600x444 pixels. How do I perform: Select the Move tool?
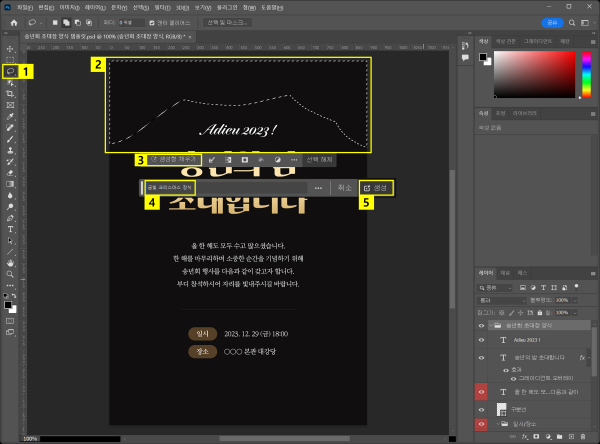click(11, 49)
